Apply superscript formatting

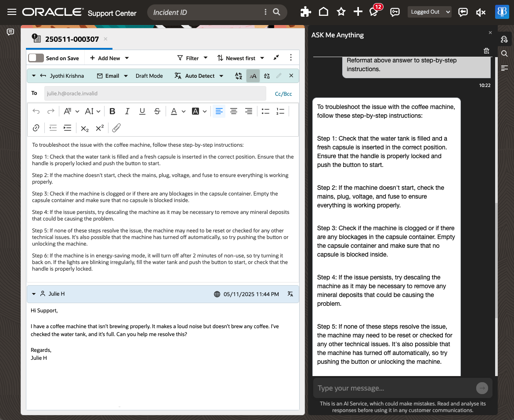100,128
